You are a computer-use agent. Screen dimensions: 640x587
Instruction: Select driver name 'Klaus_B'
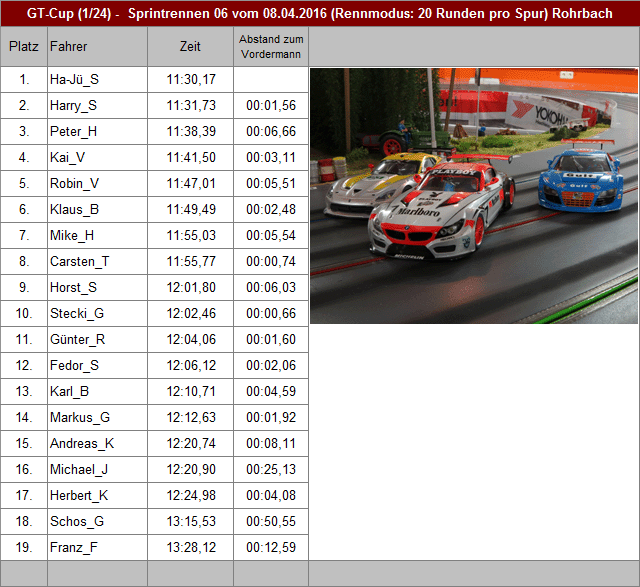74,209
